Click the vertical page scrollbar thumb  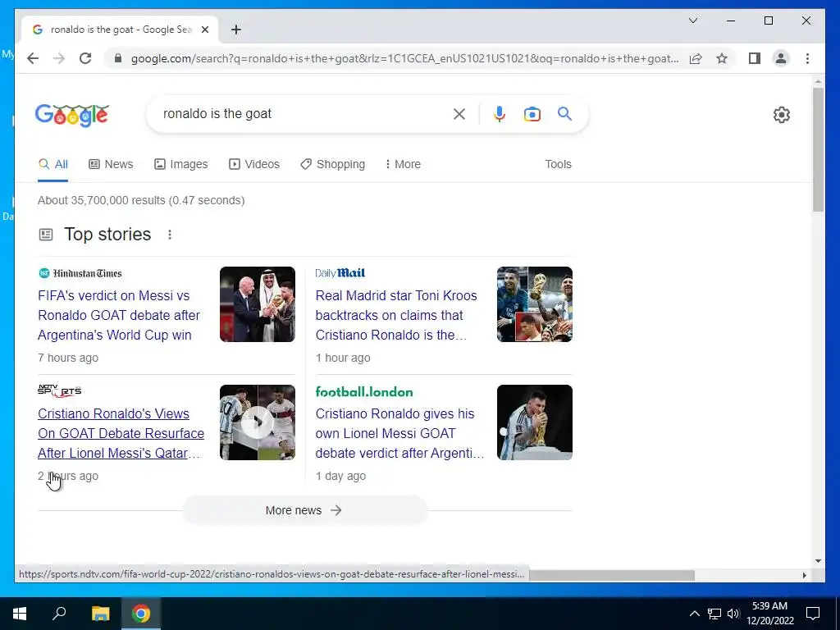click(818, 150)
